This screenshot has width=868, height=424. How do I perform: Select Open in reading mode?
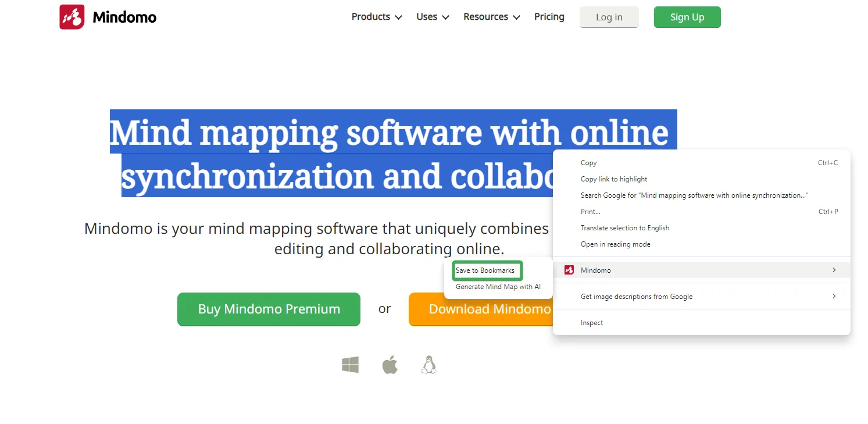(702, 244)
